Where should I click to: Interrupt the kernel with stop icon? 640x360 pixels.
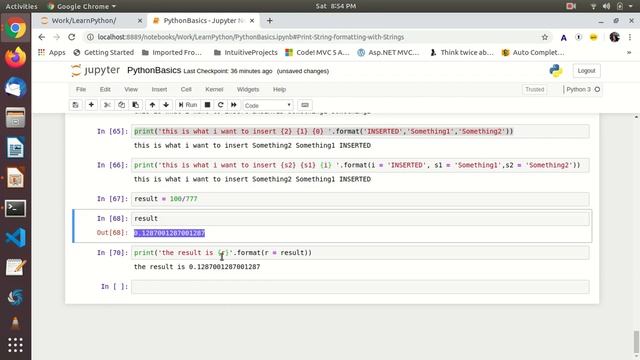tap(207, 105)
